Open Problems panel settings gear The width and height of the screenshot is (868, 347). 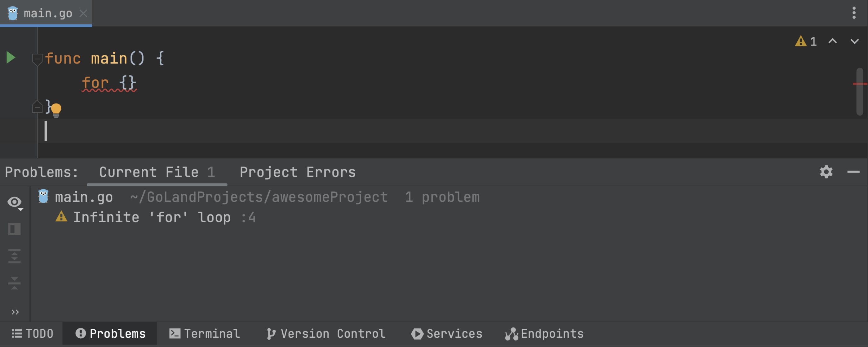[826, 172]
